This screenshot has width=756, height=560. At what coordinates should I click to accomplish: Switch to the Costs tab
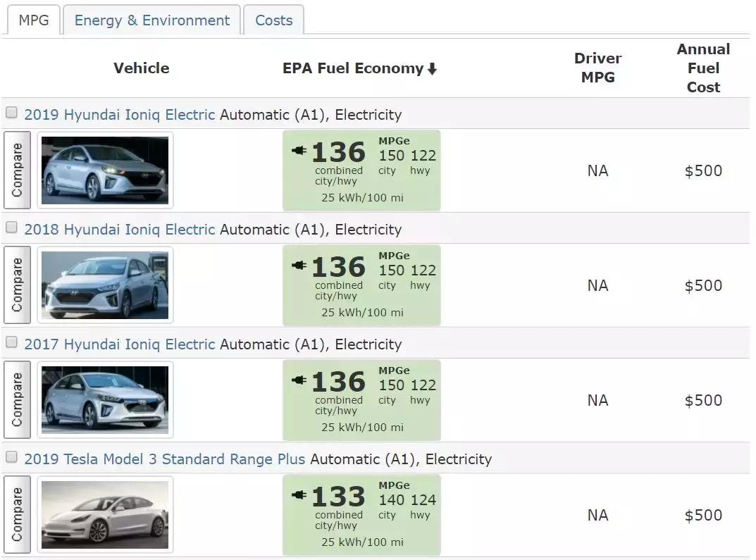click(x=273, y=20)
